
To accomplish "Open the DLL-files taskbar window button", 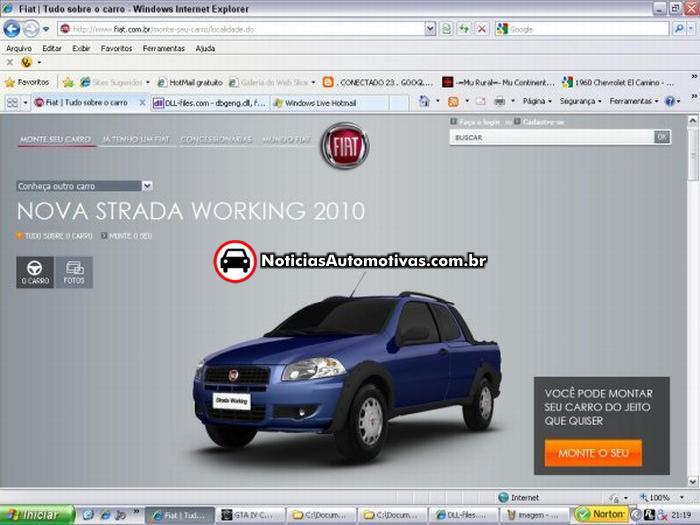I will point(465,516).
